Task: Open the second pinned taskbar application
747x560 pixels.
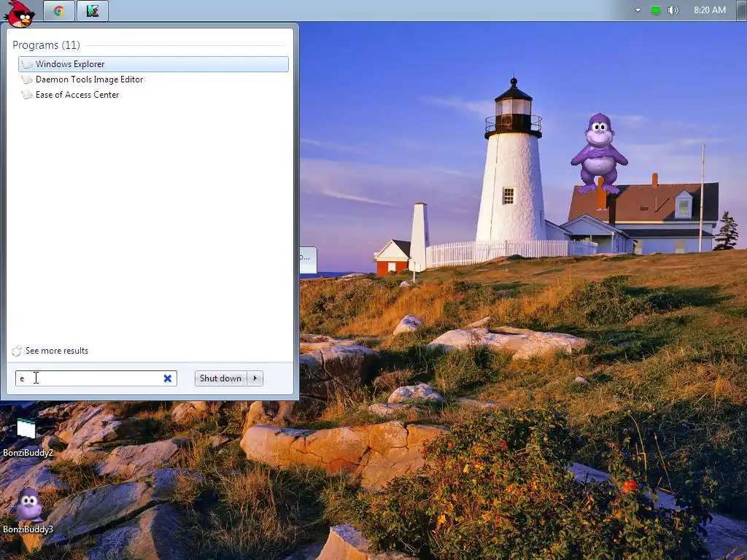Action: 93,10
